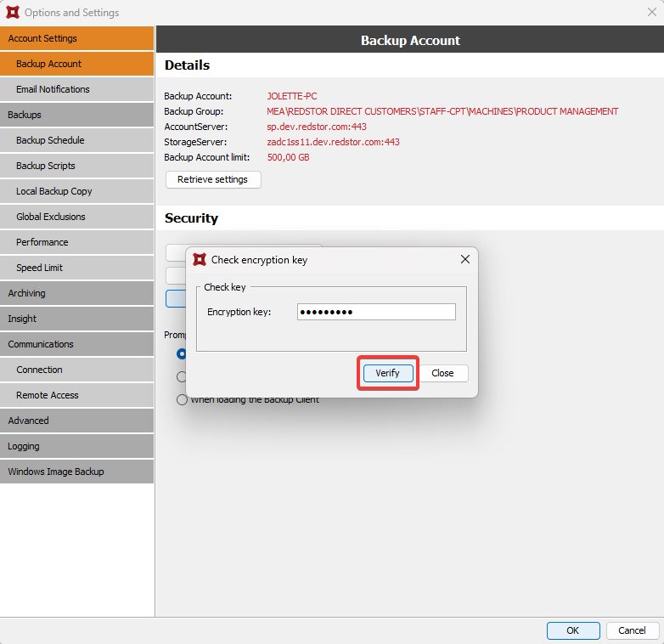The image size is (664, 644).
Task: Click Close in the encryption key dialog
Action: pyautogui.click(x=443, y=373)
